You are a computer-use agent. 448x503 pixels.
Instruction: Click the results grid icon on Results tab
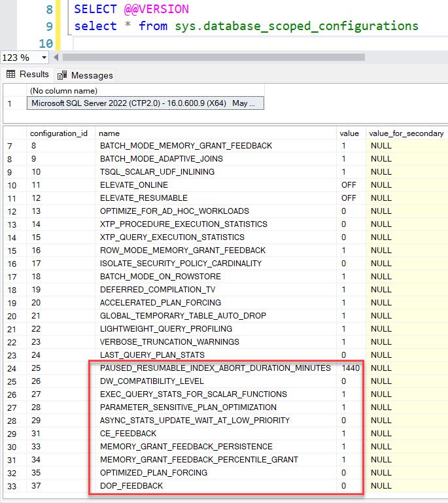point(10,74)
